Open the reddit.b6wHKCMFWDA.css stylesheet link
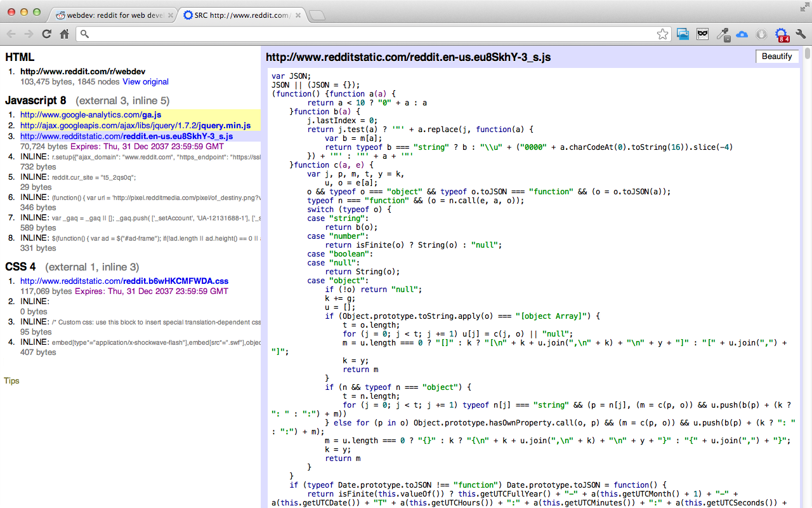This screenshot has height=508, width=812. 124,281
